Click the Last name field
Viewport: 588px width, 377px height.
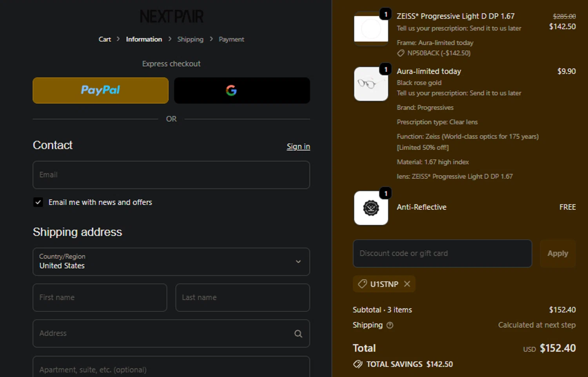pos(243,298)
